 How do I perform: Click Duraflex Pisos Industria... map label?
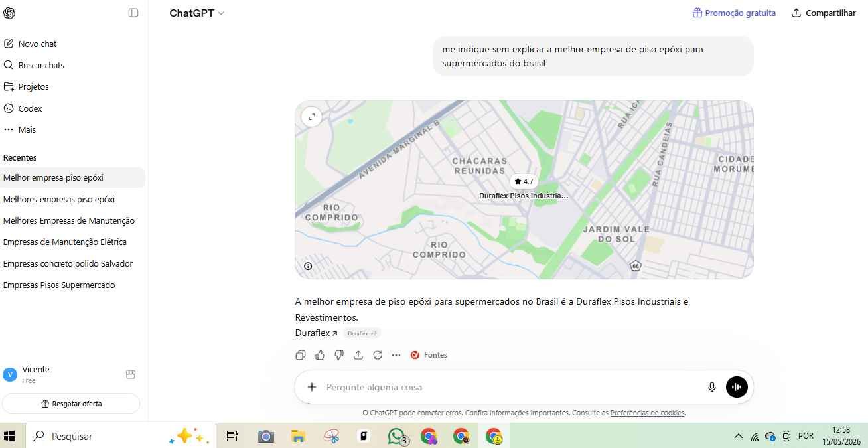coord(524,196)
